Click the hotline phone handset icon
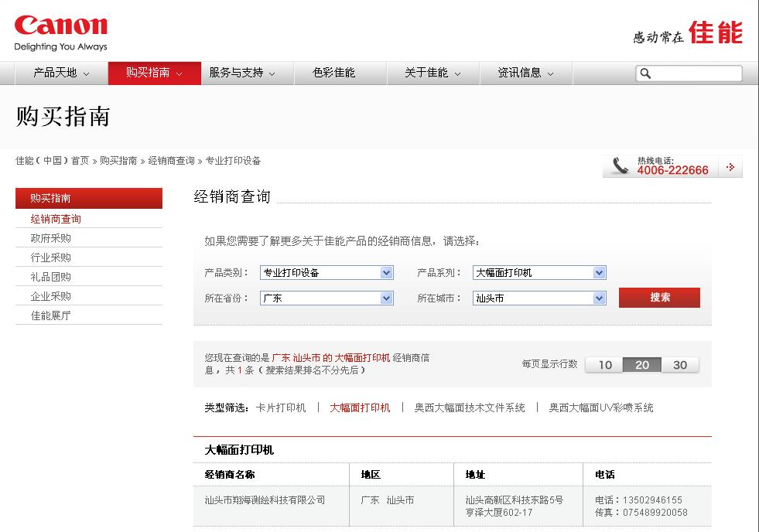Image resolution: width=759 pixels, height=532 pixels. pos(620,166)
